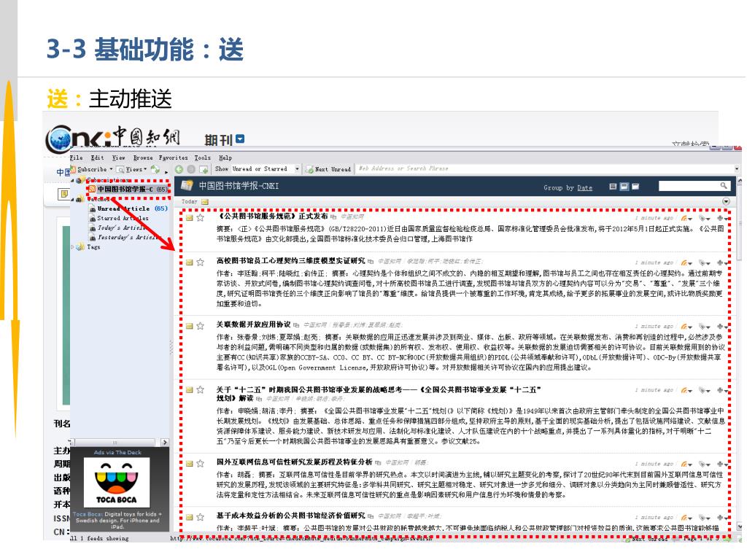Open article 《公共图书馆服务规范》正式发布

click(272, 216)
